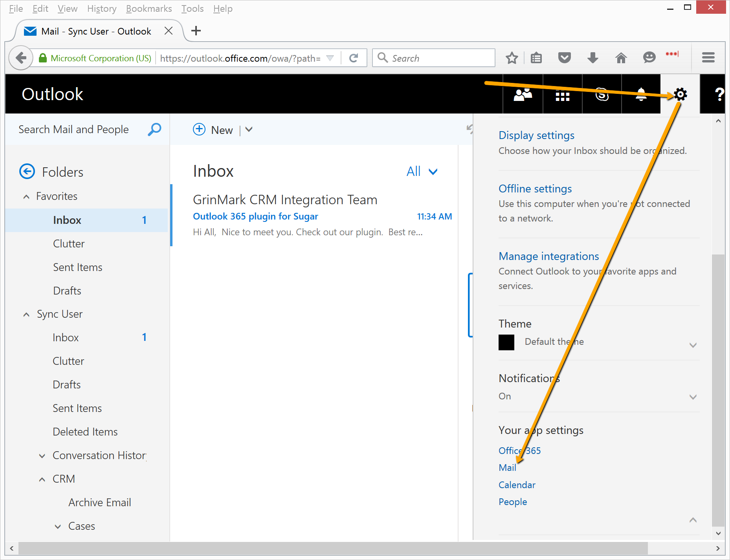
Task: Show bookmarks list icon in toolbar
Action: tap(536, 58)
